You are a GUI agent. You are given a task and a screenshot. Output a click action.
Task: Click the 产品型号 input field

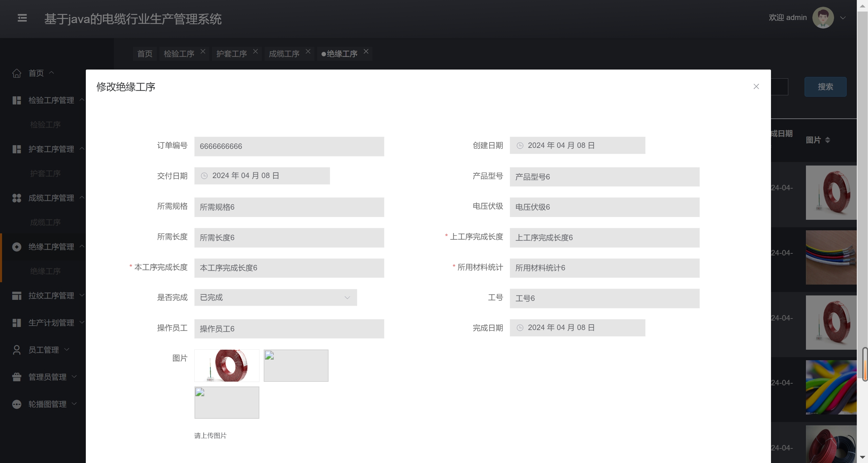coord(604,177)
